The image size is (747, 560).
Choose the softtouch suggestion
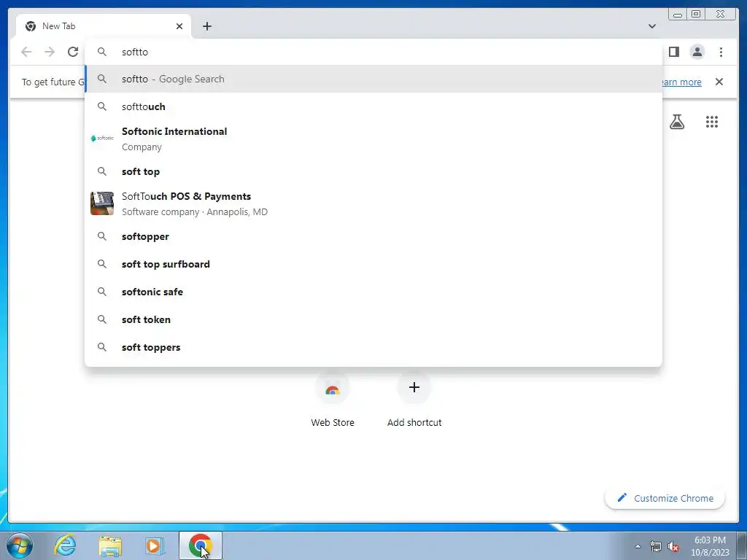[x=373, y=106]
